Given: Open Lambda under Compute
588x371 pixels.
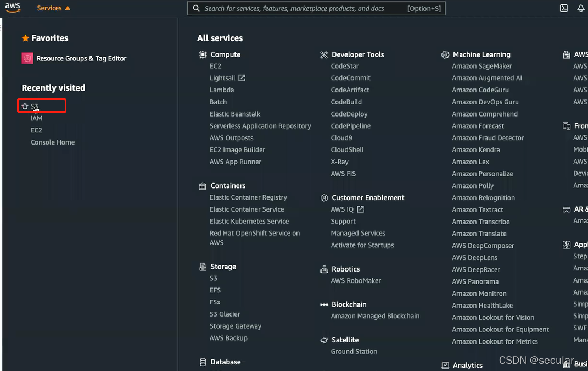Looking at the screenshot, I should point(222,90).
